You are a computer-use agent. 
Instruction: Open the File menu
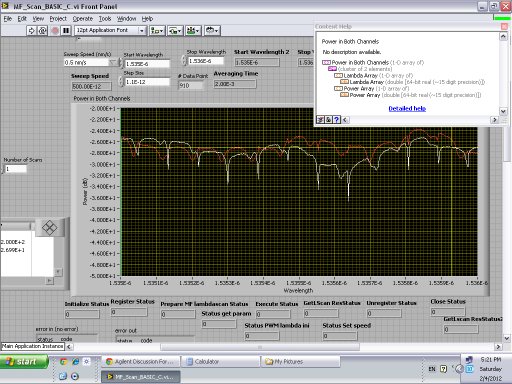8,19
